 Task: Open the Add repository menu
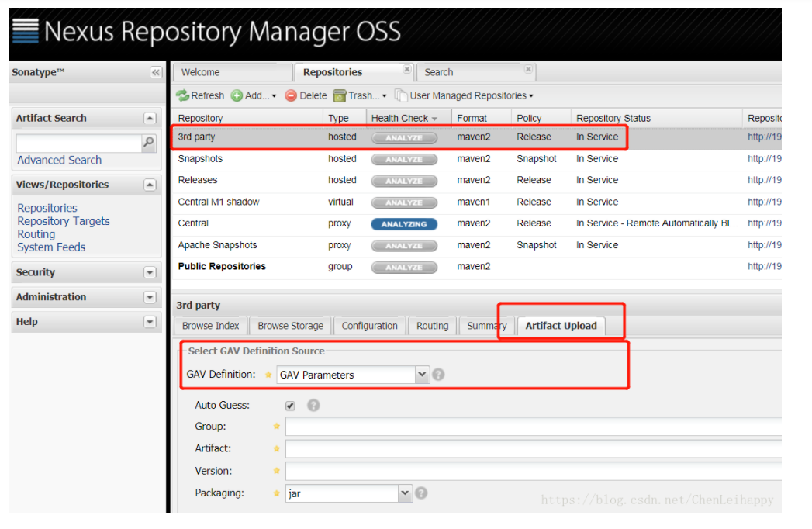tap(254, 96)
